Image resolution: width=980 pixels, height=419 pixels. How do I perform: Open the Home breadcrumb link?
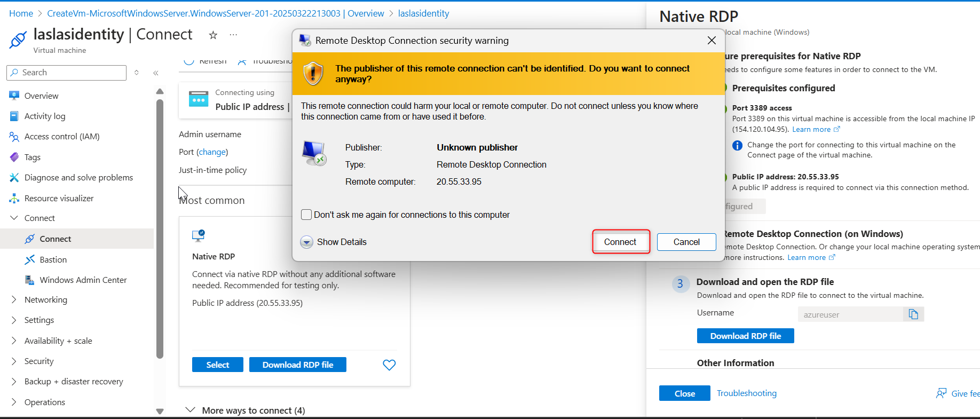pyautogui.click(x=21, y=13)
